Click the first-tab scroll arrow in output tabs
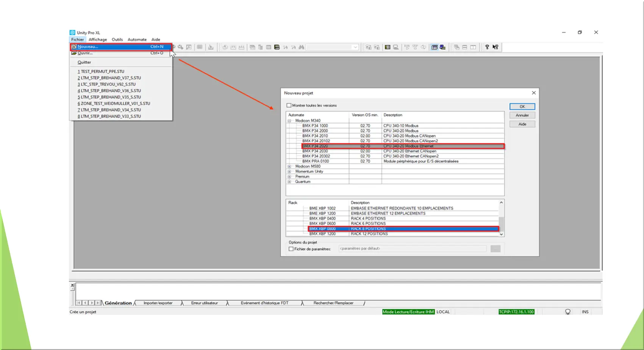 [x=79, y=303]
